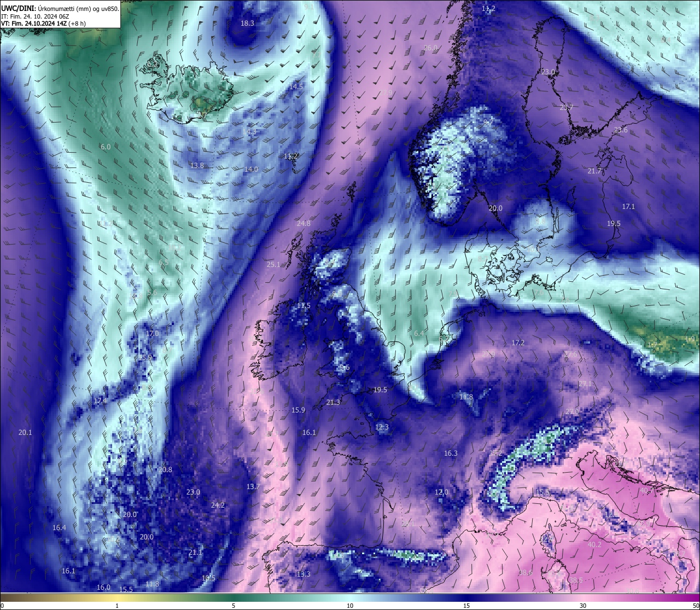
Task: Click the 13.8 value label
Action: pos(197,165)
